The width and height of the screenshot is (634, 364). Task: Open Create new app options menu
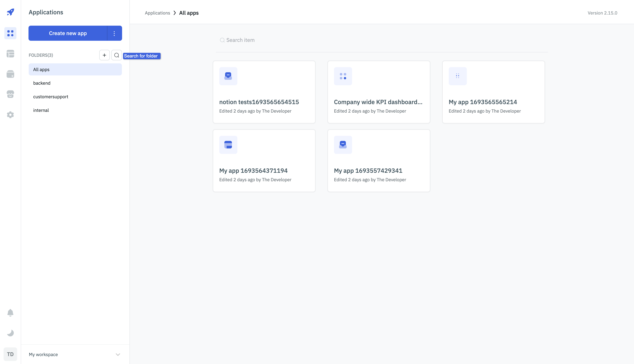(114, 33)
